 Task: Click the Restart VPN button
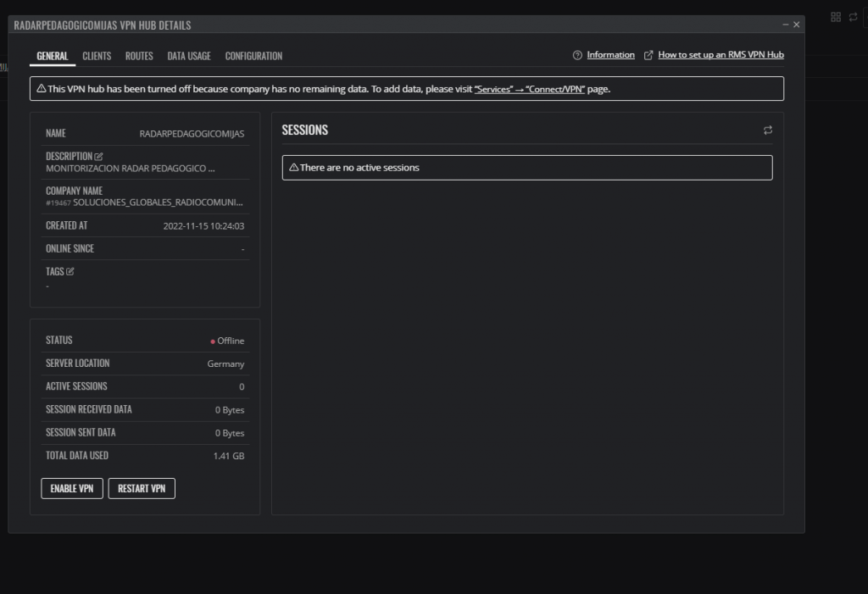tap(142, 488)
